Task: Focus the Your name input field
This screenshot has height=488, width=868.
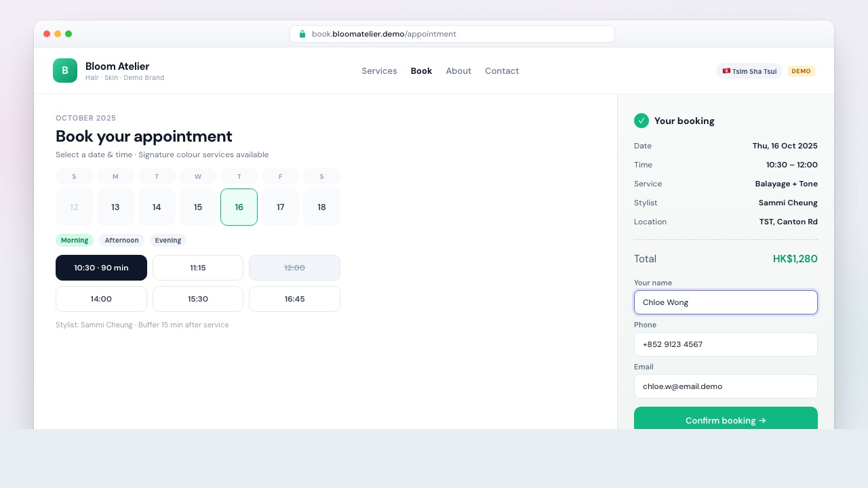Action: click(726, 302)
